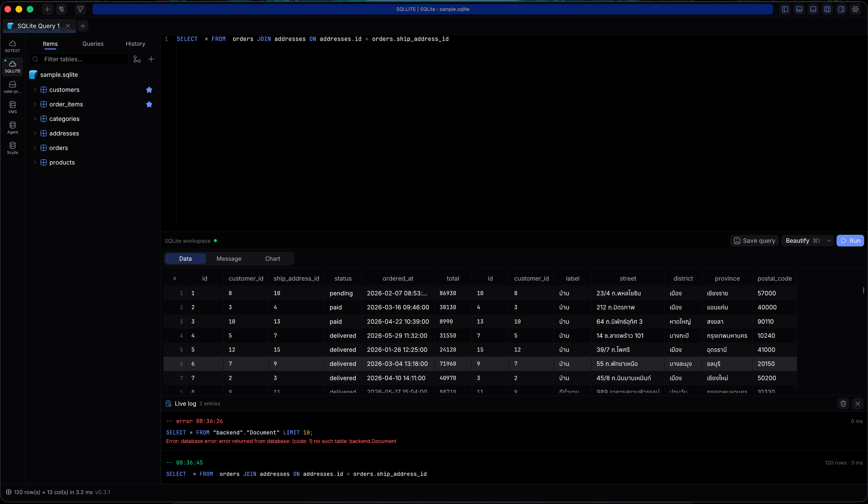
Task: Clear the Live log with the trash icon
Action: tap(843, 404)
